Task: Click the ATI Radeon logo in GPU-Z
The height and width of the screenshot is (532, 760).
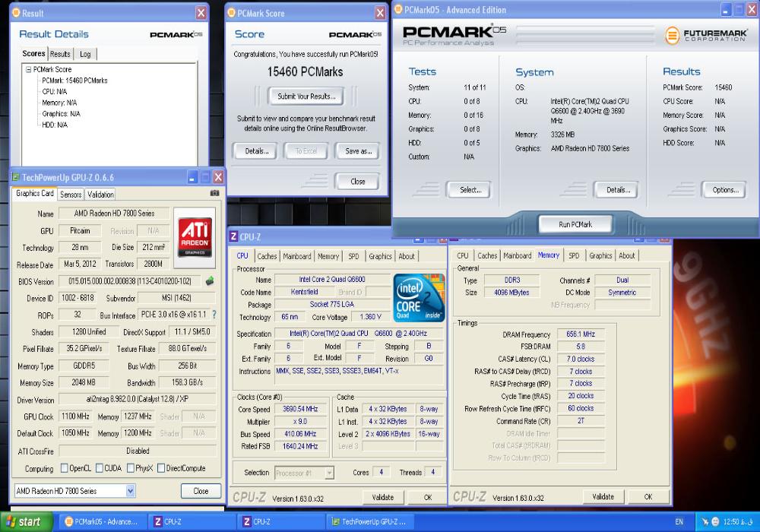Action: (x=195, y=237)
